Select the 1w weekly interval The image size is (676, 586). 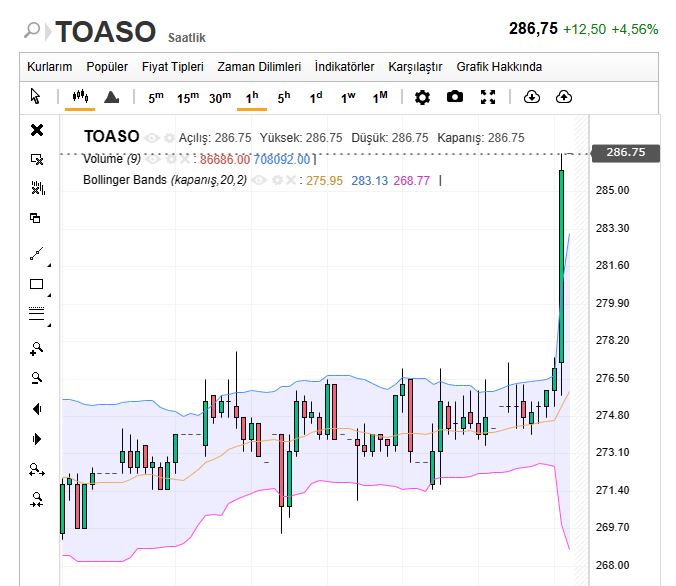pos(348,97)
